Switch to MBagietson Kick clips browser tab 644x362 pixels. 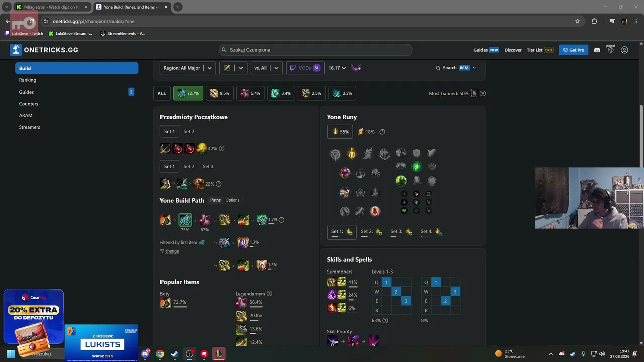[x=51, y=7]
